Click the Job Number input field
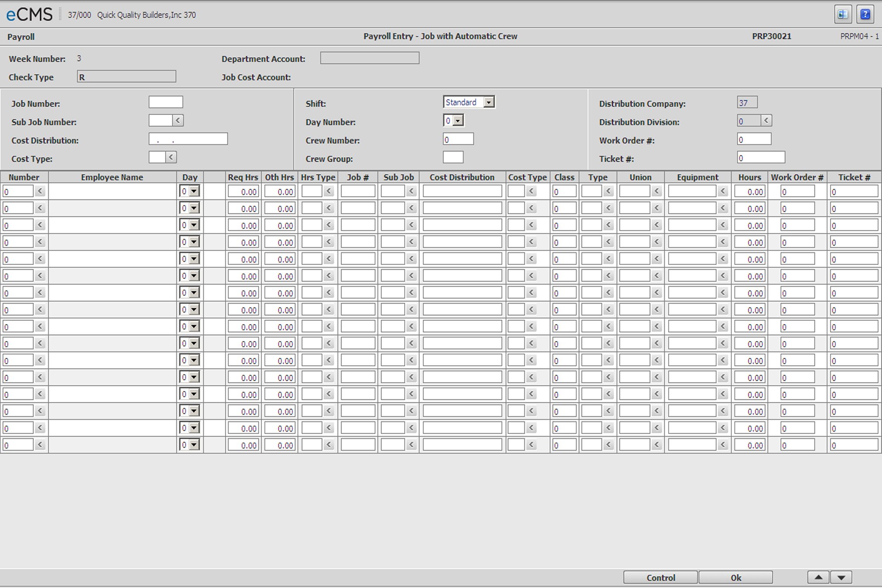Screen dimensions: 882x588 point(166,102)
